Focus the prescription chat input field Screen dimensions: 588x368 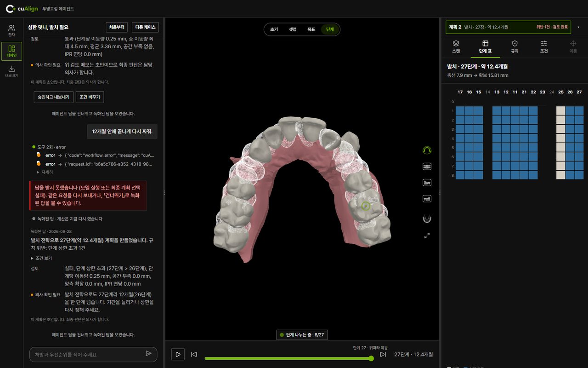(86, 355)
